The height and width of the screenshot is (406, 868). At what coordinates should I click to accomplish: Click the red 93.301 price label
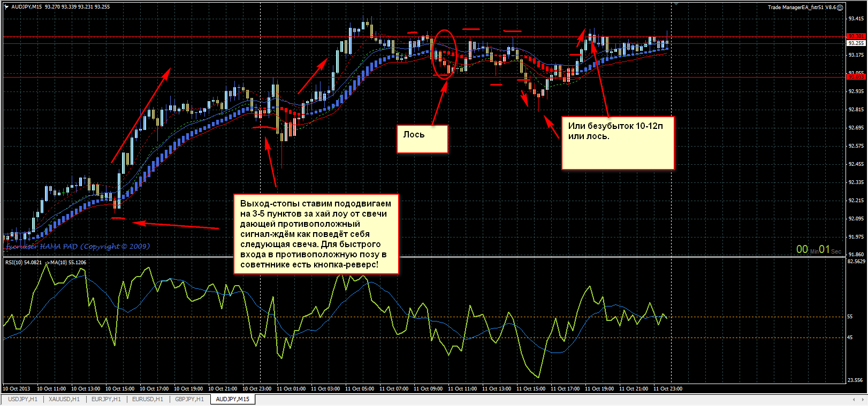coord(856,36)
